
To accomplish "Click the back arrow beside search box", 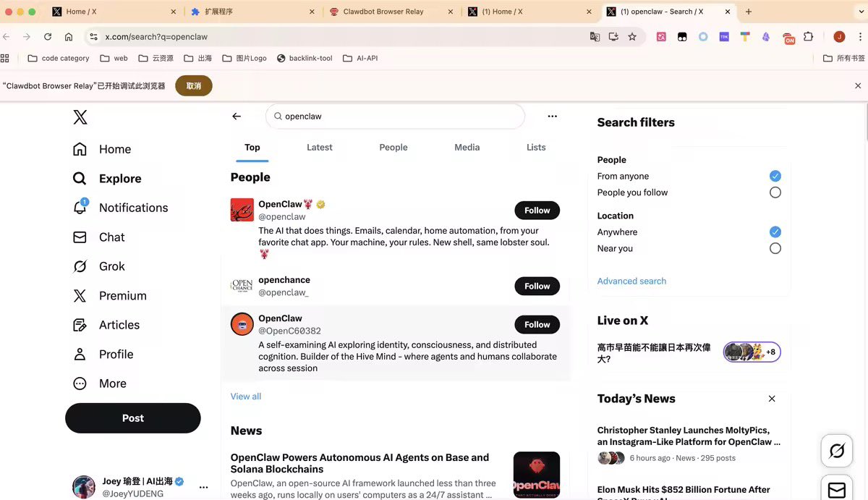I will tap(237, 116).
